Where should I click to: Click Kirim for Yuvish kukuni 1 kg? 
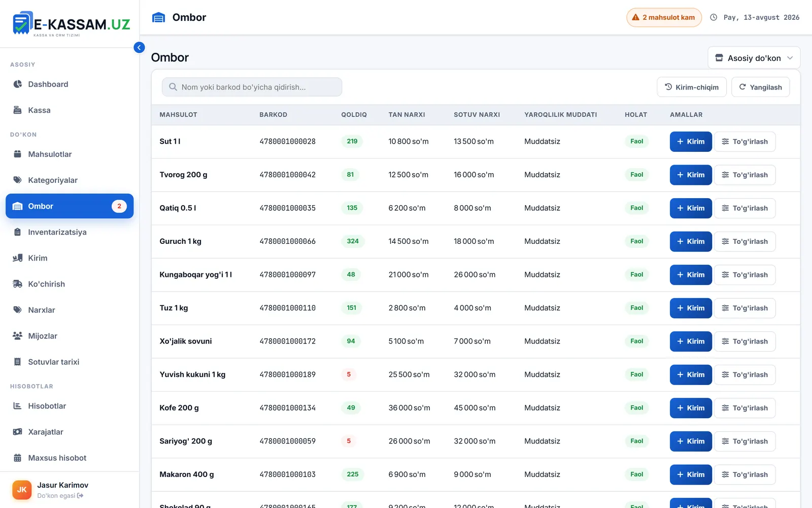(691, 375)
